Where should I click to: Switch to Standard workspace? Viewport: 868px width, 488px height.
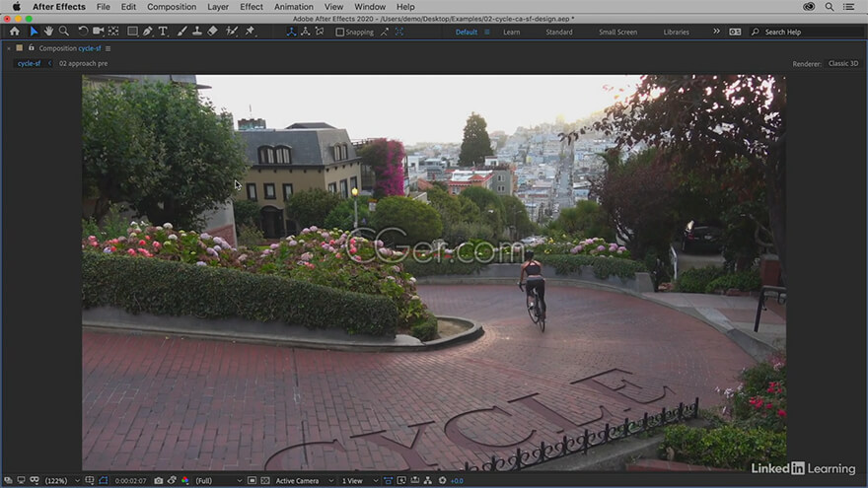click(x=559, y=33)
